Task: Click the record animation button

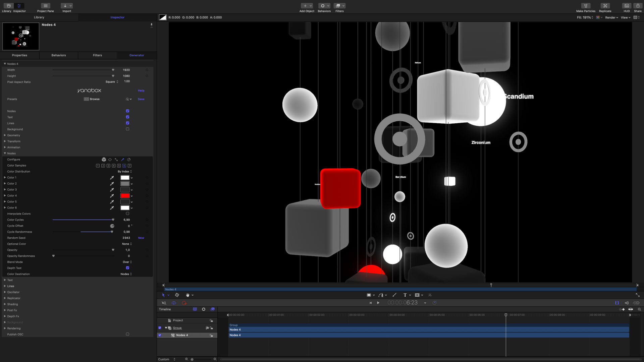Action: [x=184, y=303]
